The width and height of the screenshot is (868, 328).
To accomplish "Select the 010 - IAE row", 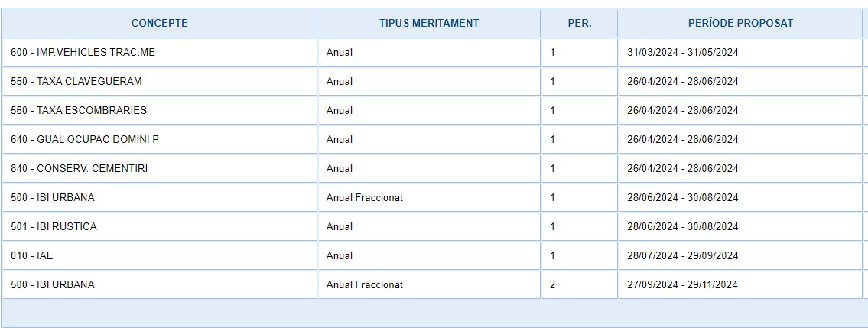I will tap(32, 256).
